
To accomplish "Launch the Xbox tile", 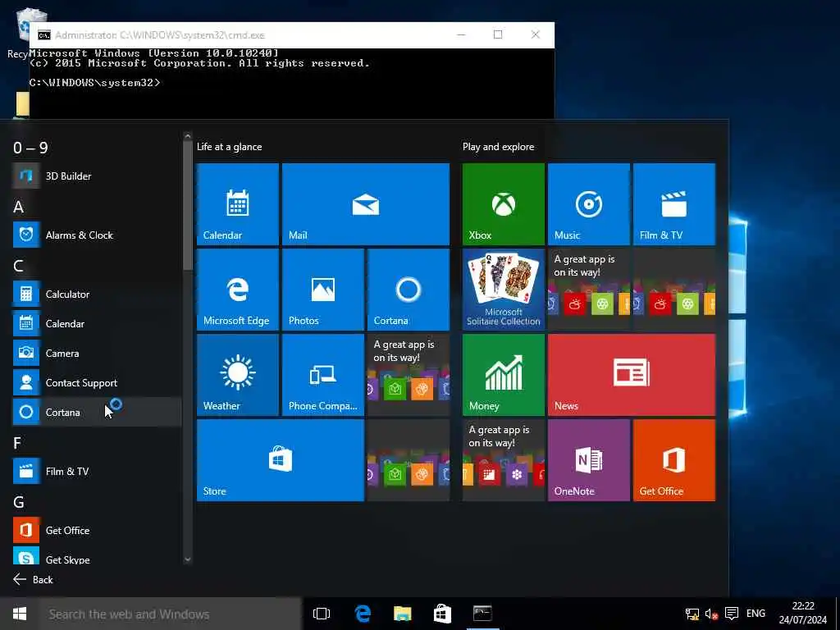I will tap(504, 204).
